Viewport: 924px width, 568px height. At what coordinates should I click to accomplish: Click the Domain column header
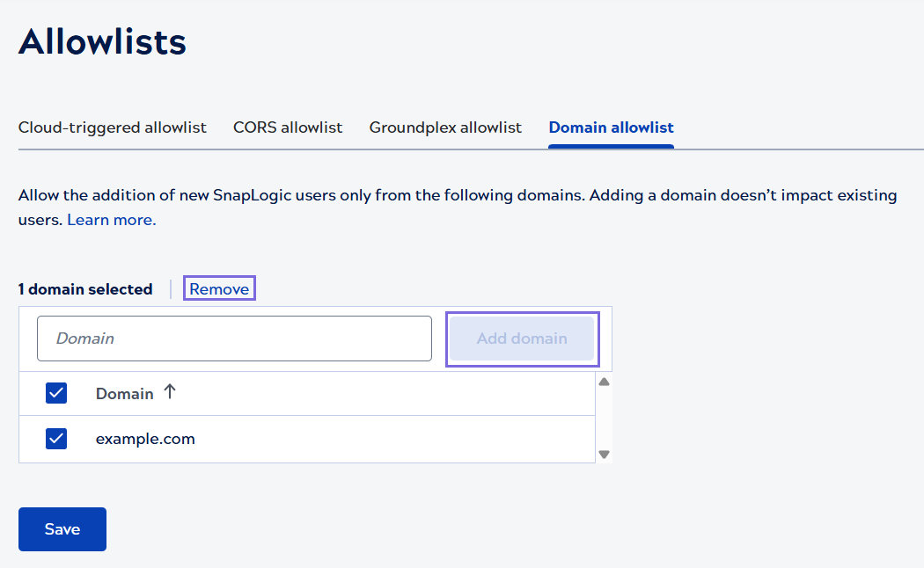(124, 393)
